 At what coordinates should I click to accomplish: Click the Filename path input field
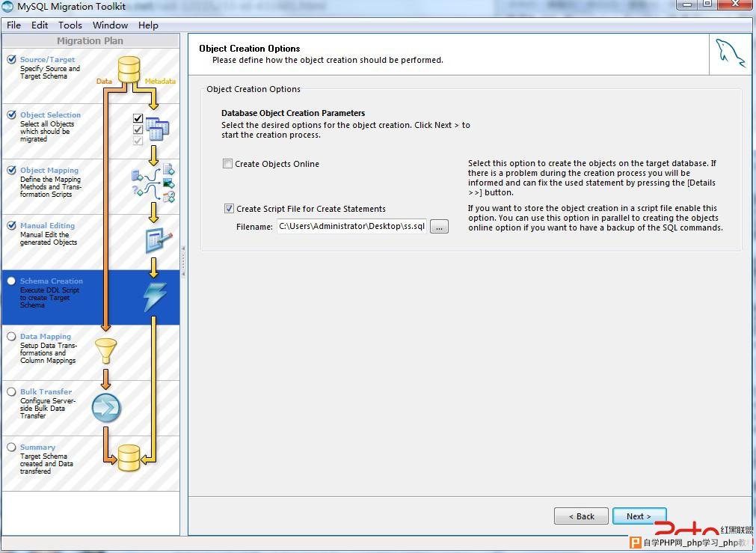pyautogui.click(x=351, y=226)
